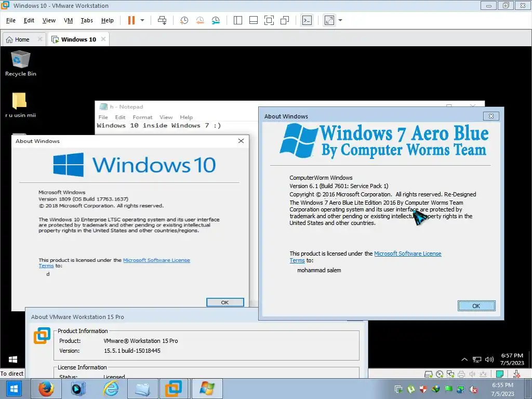Open the folder icon on host taskbar
The height and width of the screenshot is (399, 532).
point(143,389)
